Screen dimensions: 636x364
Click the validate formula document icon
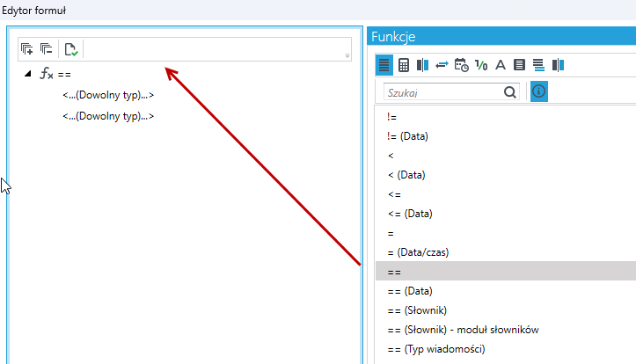[x=71, y=49]
